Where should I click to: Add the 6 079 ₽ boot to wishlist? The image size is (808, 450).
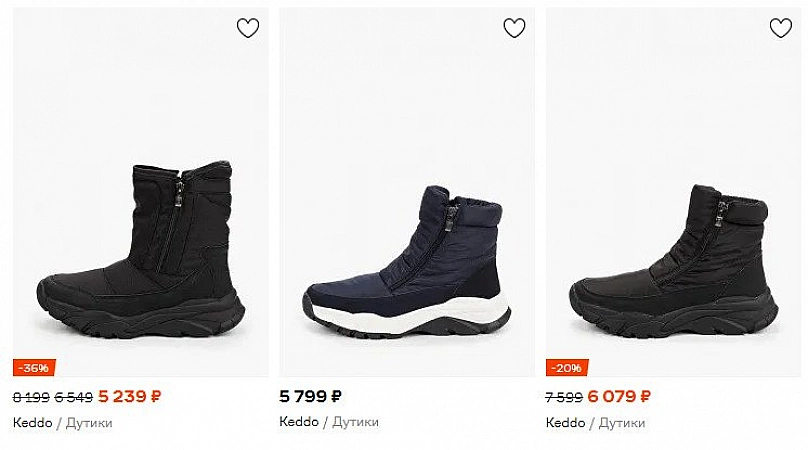[781, 29]
